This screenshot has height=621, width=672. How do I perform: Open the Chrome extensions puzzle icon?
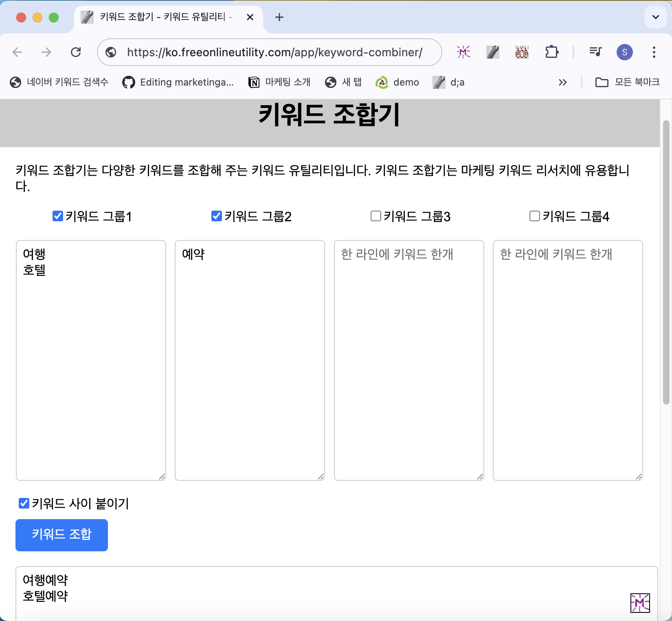coord(551,52)
